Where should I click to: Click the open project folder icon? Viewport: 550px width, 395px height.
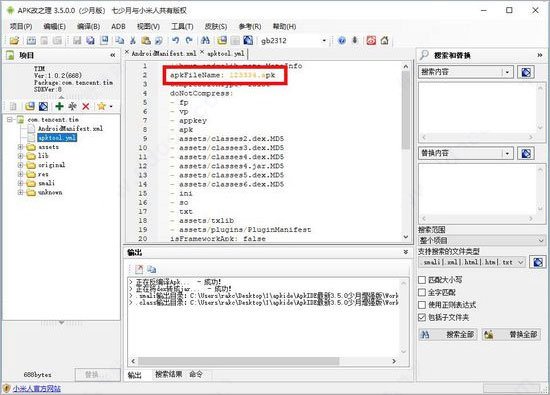pyautogui.click(x=14, y=41)
